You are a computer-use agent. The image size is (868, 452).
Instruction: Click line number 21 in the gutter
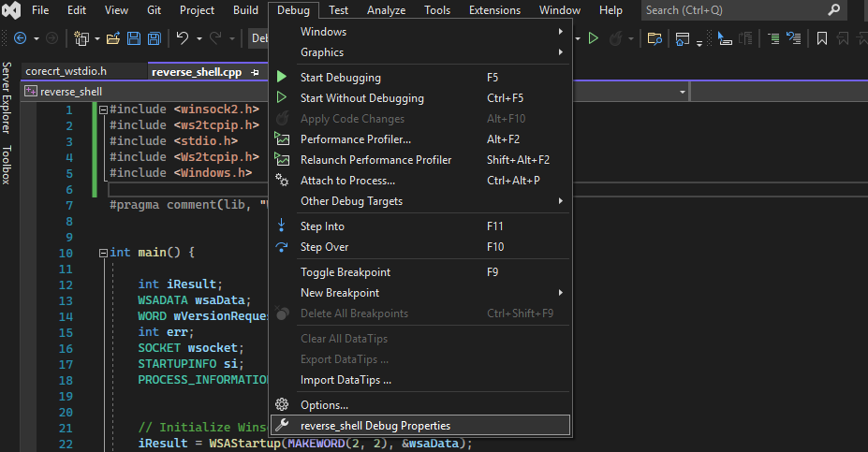tap(66, 429)
